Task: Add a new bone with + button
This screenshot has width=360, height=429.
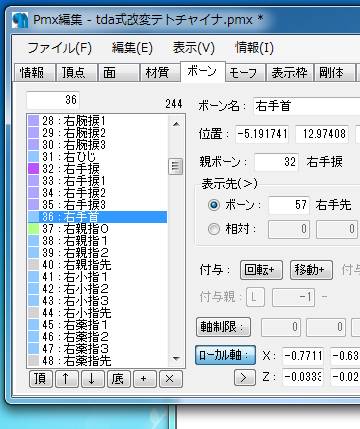Action: click(144, 379)
